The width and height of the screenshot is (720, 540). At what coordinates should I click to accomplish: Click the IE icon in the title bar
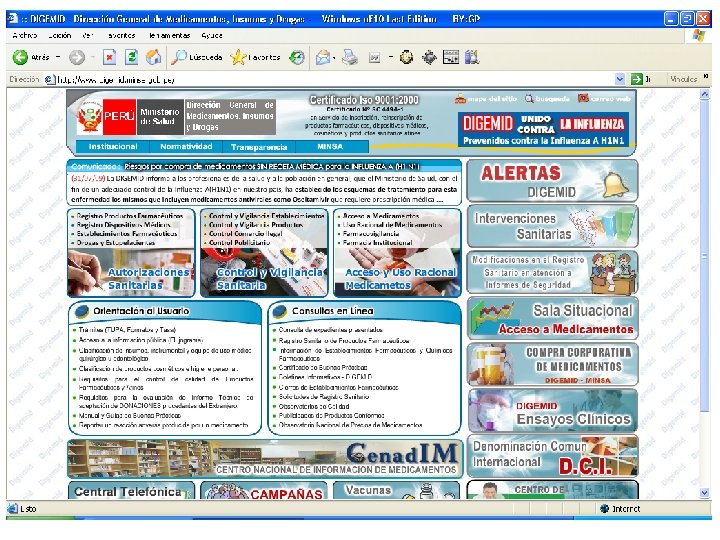[13, 18]
